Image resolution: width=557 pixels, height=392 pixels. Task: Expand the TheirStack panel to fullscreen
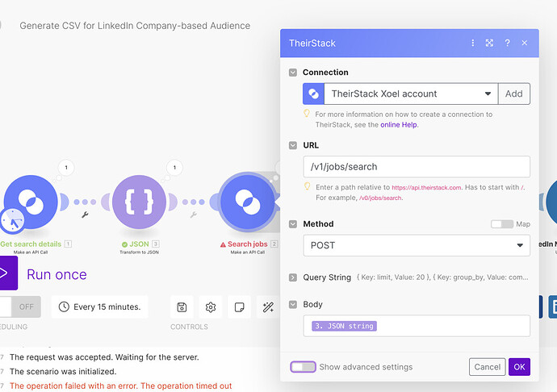tap(489, 43)
